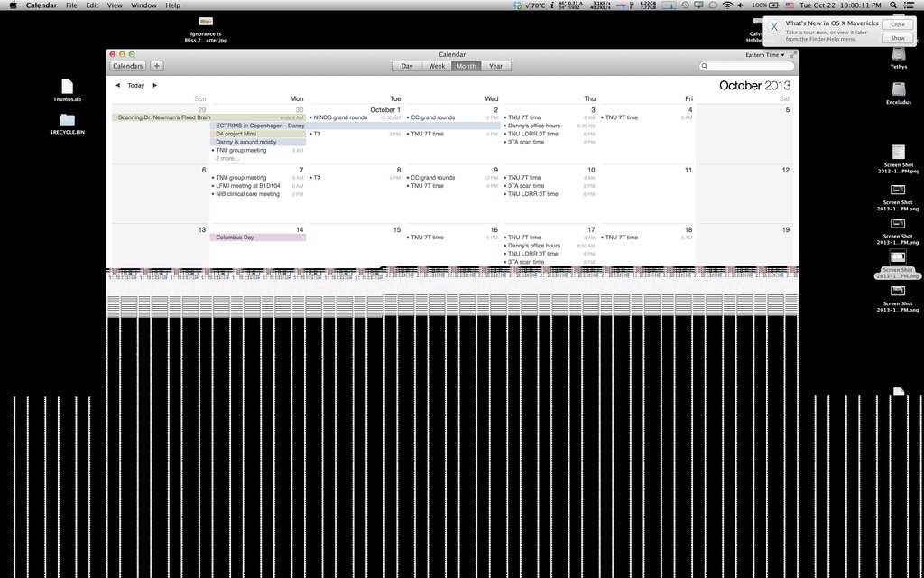Open the US flag input source menu
Image resolution: width=924 pixels, height=578 pixels.
790,5
